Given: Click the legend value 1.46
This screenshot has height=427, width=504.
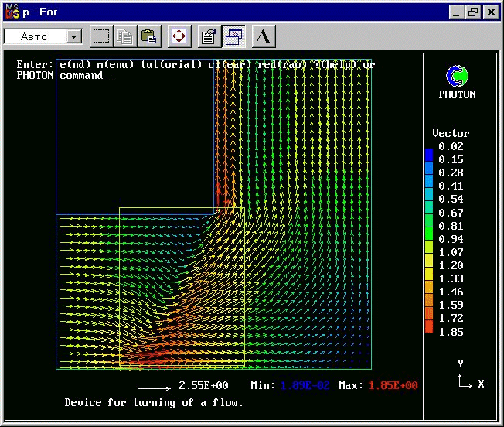Looking at the screenshot, I should [451, 292].
